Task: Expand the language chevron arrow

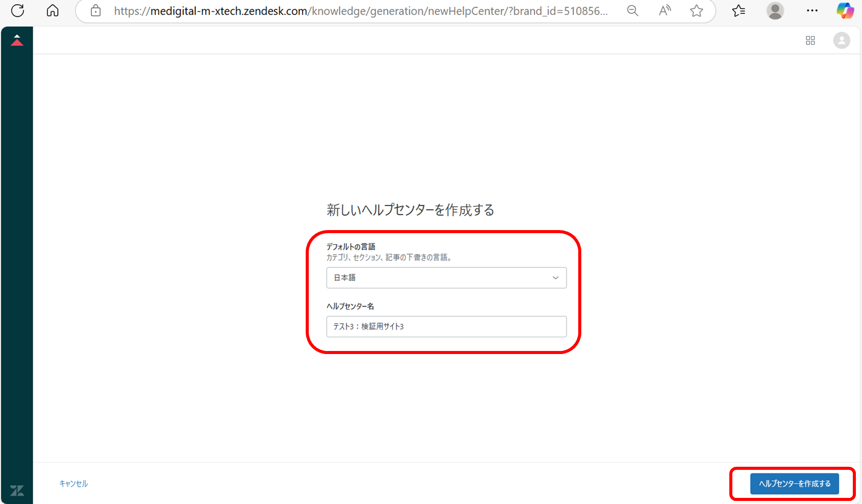Action: (555, 278)
